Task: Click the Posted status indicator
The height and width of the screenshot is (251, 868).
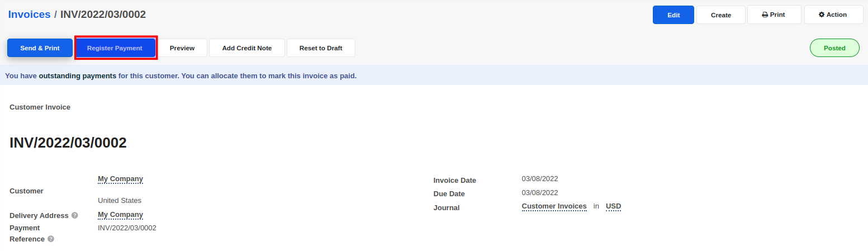Action: tap(834, 48)
